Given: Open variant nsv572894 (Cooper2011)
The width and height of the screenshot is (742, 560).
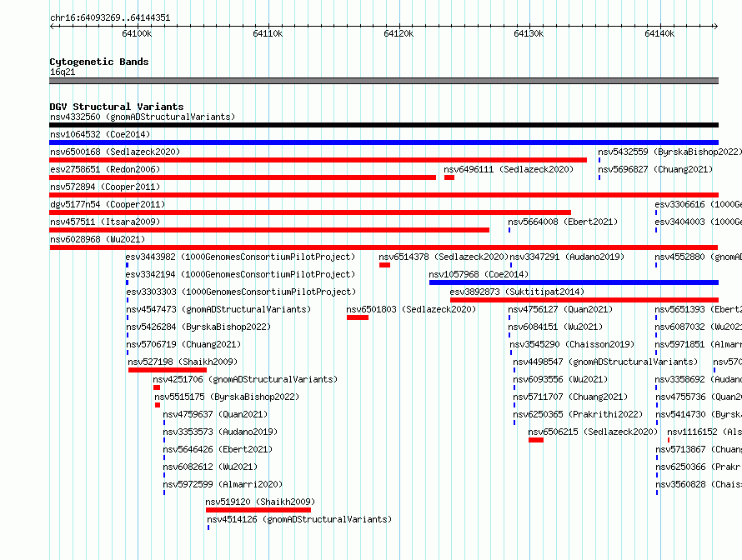Looking at the screenshot, I should point(105,187).
